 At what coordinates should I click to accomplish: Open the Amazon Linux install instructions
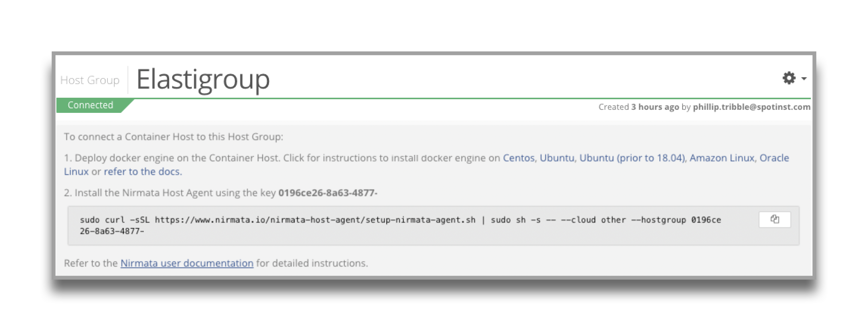tap(722, 158)
